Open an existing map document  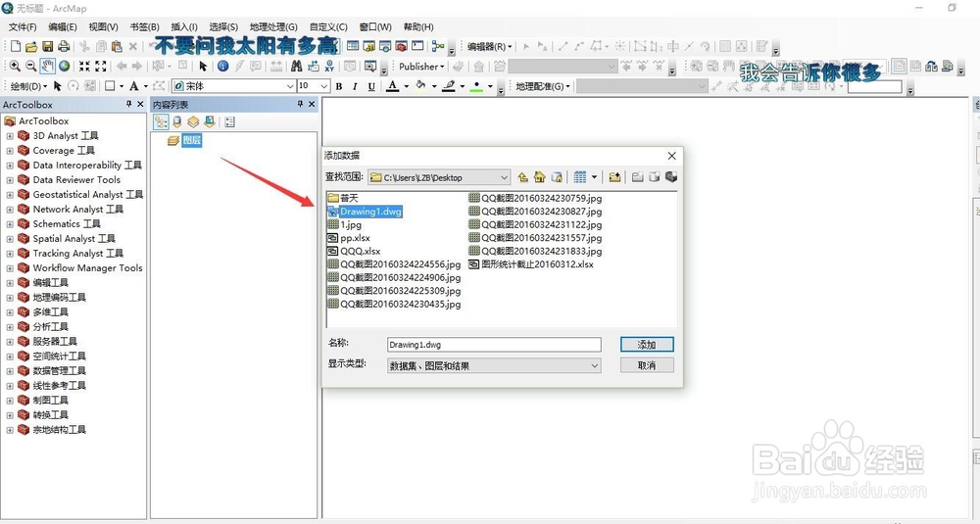31,46
